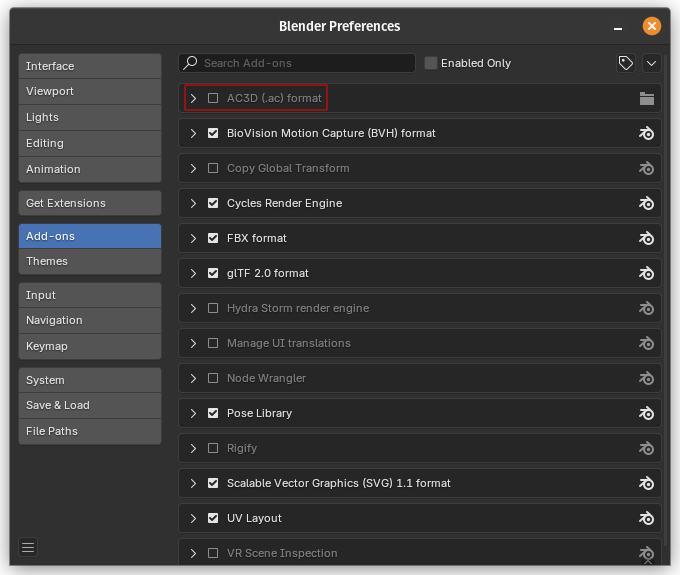Open the Viewport preferences section
680x575 pixels.
click(x=90, y=91)
